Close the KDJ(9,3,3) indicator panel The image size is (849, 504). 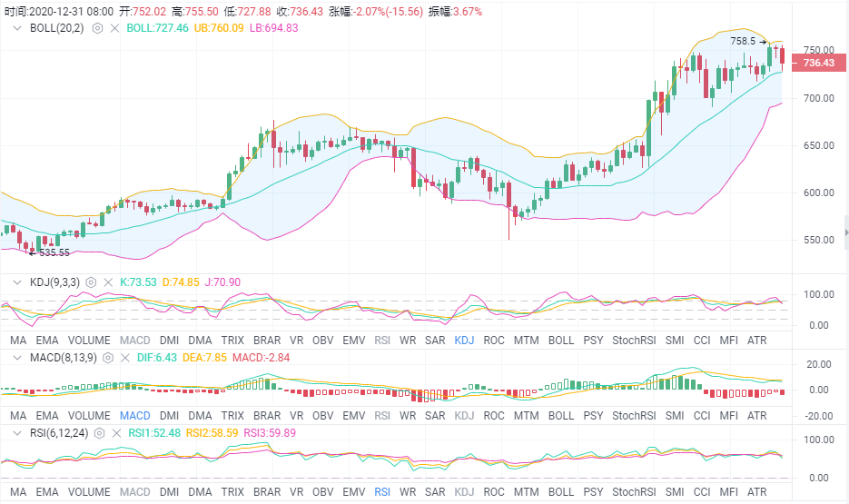tap(108, 282)
